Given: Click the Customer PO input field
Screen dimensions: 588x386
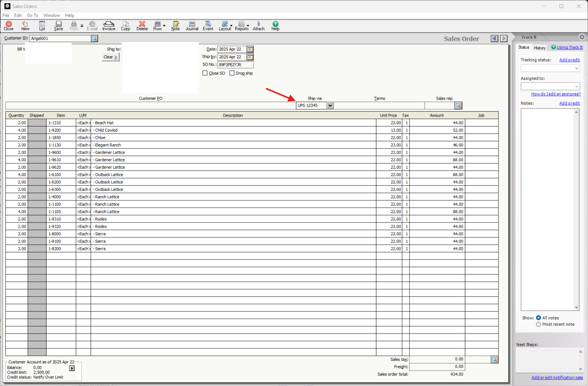Looking at the screenshot, I should coord(151,105).
